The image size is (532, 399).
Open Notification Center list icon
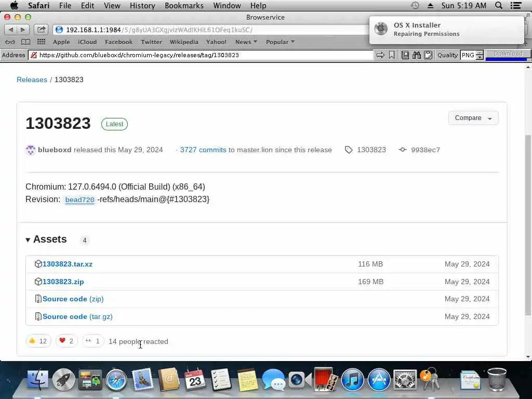(516, 5)
